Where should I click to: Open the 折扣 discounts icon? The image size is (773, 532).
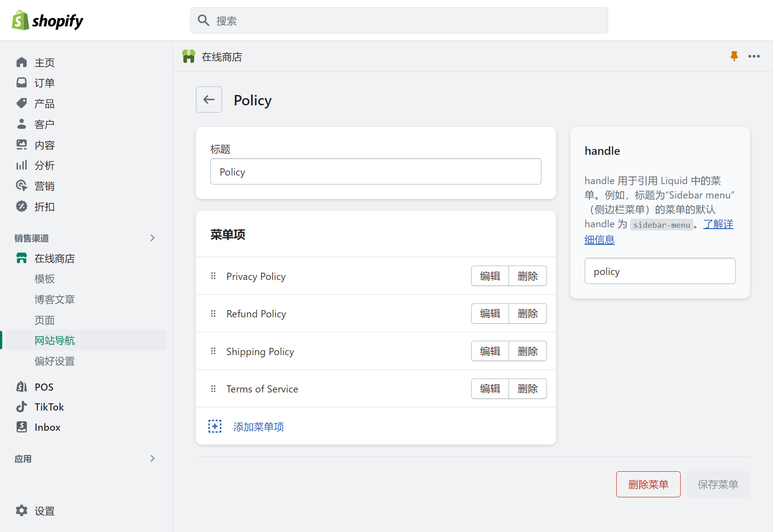tap(22, 207)
